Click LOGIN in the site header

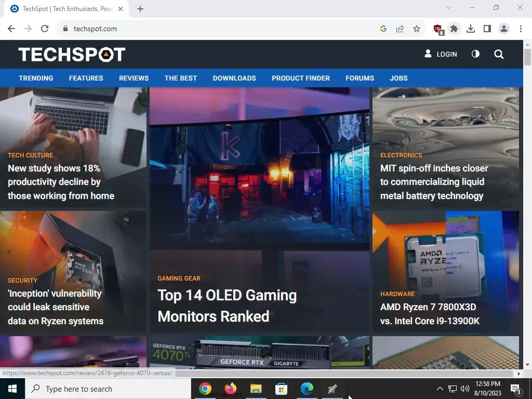click(x=441, y=54)
